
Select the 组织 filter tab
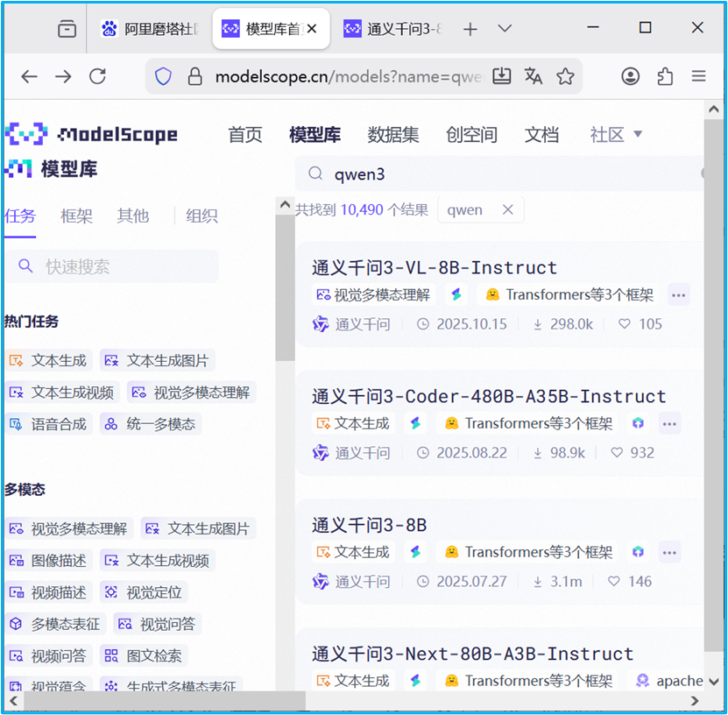201,216
